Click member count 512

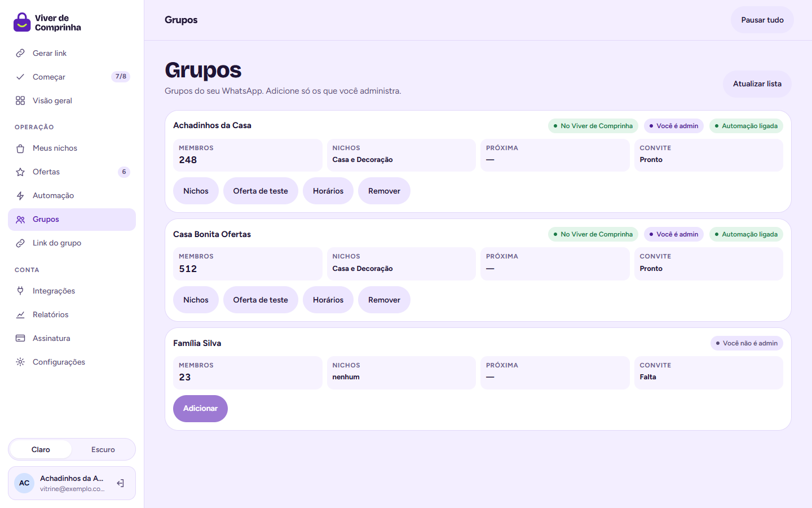(188, 269)
